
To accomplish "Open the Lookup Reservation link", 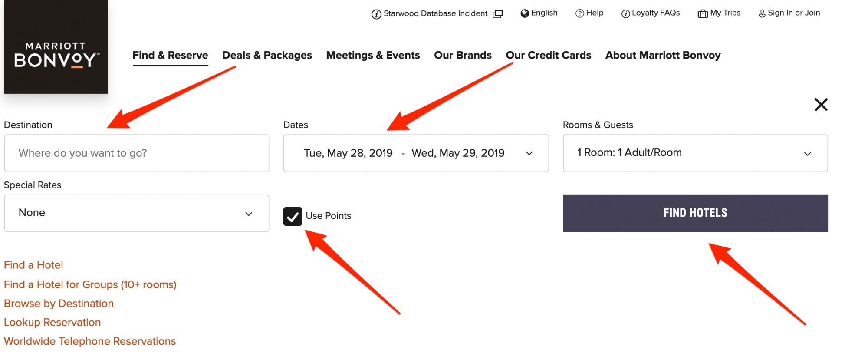I will point(53,322).
